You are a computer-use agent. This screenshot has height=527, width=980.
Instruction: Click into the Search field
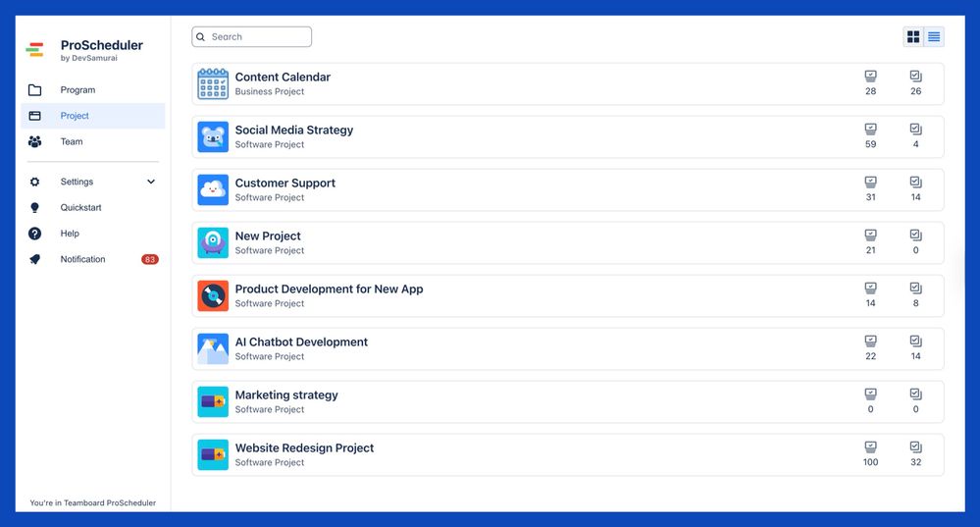point(252,37)
